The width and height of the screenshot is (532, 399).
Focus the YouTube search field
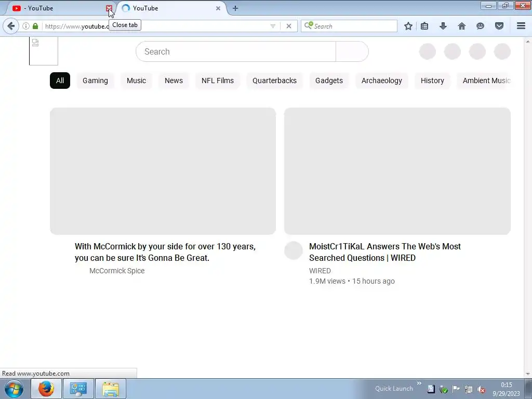236,51
